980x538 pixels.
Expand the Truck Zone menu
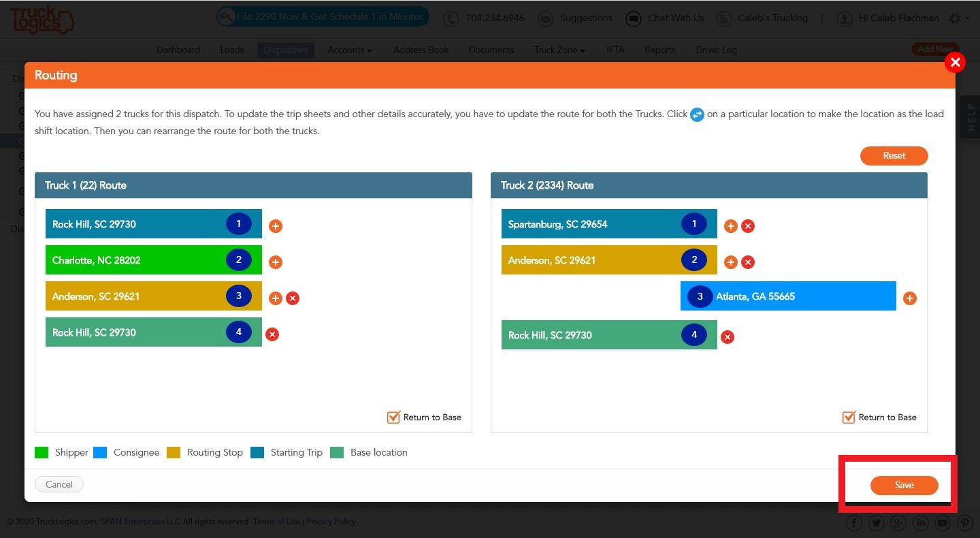tap(559, 50)
